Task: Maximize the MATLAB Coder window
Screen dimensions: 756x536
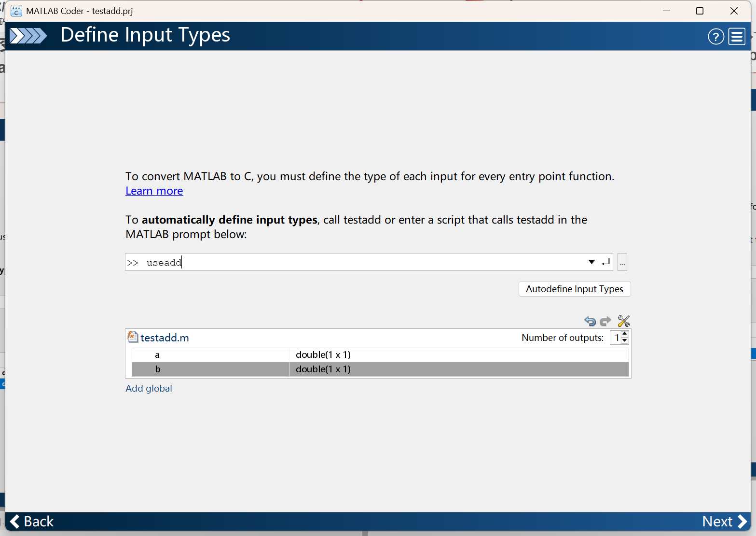Action: click(700, 11)
